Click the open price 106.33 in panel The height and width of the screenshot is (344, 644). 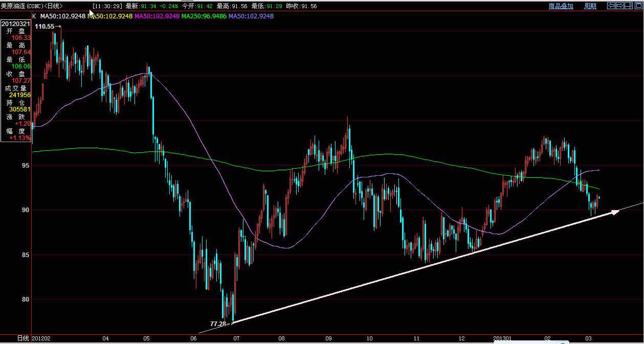(x=21, y=38)
